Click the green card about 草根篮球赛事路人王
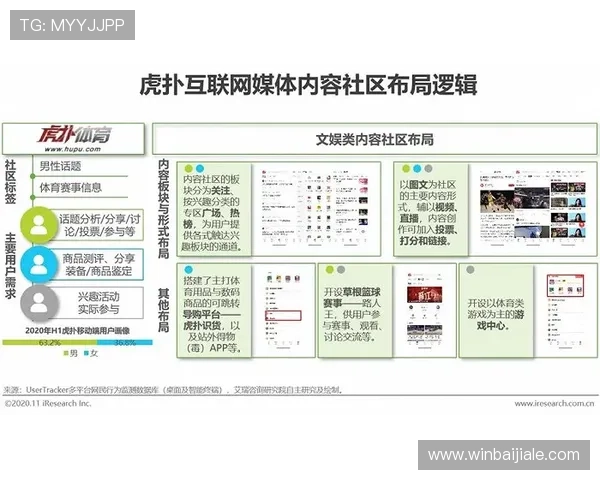Viewport: 600px width, 480px height. point(355,310)
